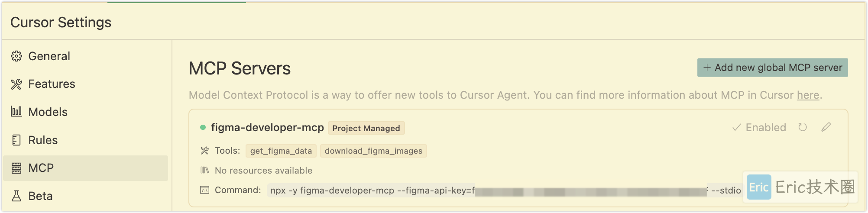
Task: Click the Rules document icon
Action: pos(16,140)
